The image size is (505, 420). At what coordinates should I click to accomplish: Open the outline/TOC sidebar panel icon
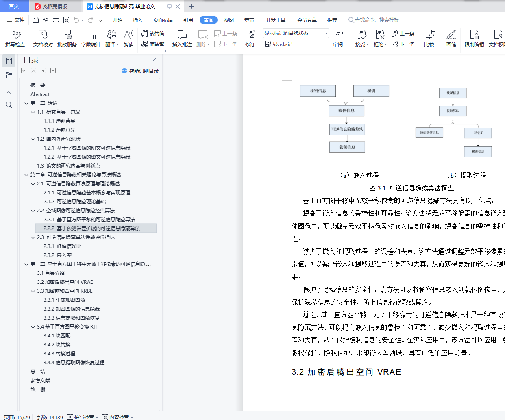(x=9, y=61)
